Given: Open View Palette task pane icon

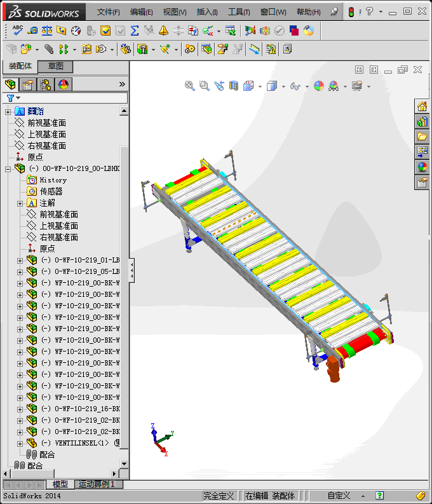Looking at the screenshot, I should click(422, 152).
